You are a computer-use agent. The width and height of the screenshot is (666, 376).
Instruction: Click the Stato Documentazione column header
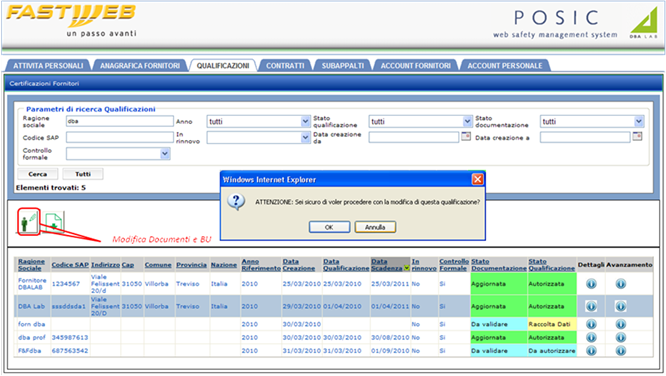(499, 265)
